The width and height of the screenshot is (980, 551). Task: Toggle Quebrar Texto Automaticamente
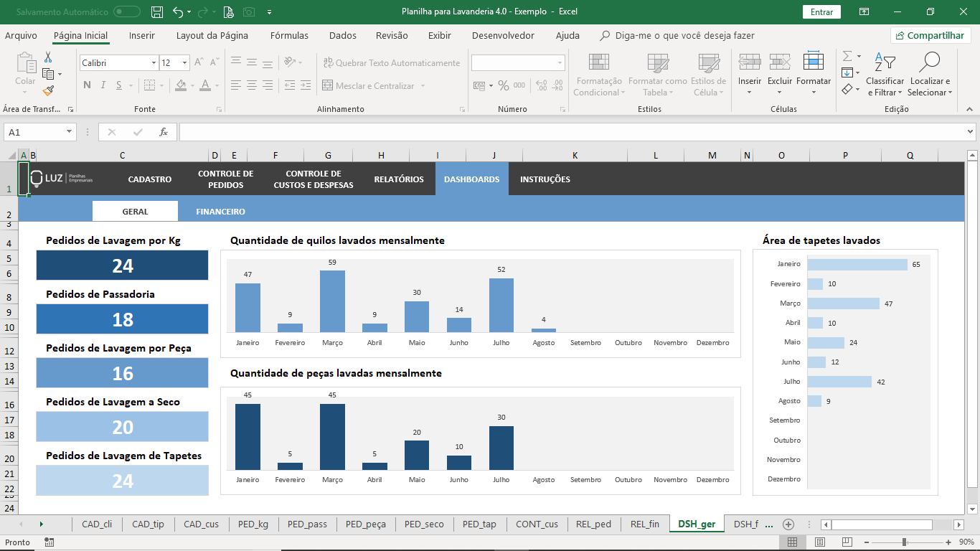(x=392, y=63)
